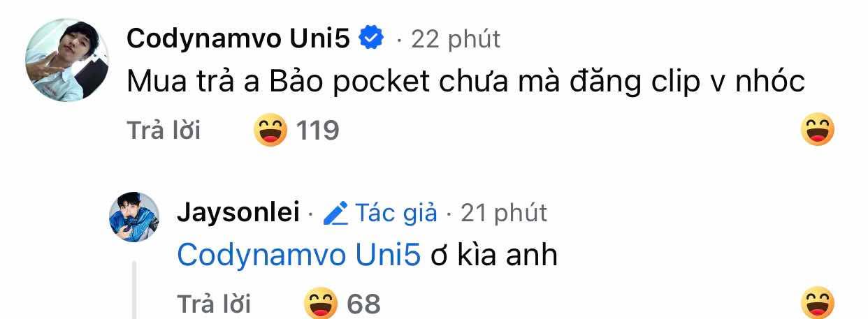Click the blue verified badge icon
This screenshot has height=319, width=868.
[371, 39]
